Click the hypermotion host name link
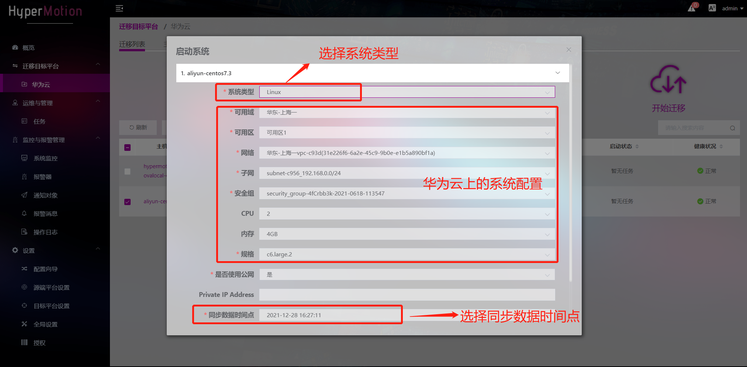Viewport: 747px width, 367px height. [x=154, y=171]
